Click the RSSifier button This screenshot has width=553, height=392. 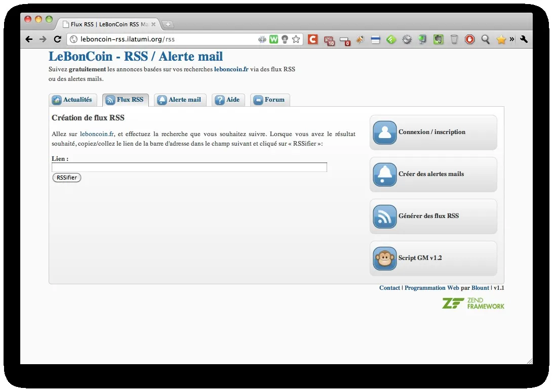[x=67, y=178]
